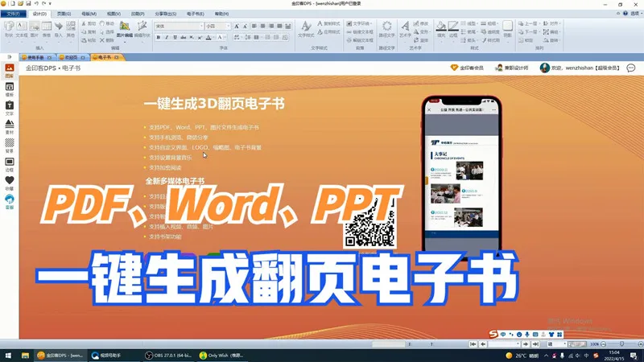Switch to the 使用手册 document tab
The height and width of the screenshot is (362, 644).
pos(36,57)
